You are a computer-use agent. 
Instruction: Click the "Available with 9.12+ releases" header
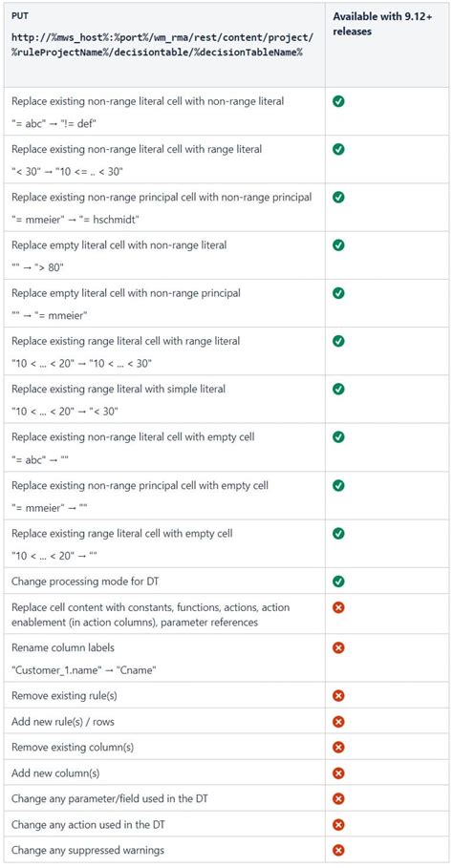coord(382,25)
